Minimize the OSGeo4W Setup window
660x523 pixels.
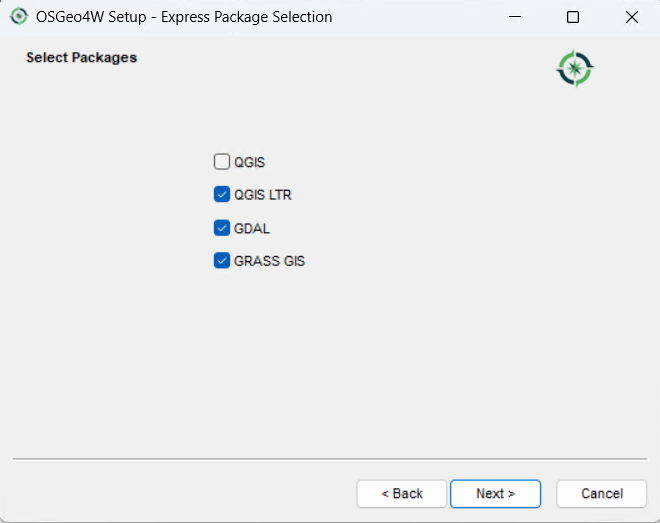click(x=514, y=17)
